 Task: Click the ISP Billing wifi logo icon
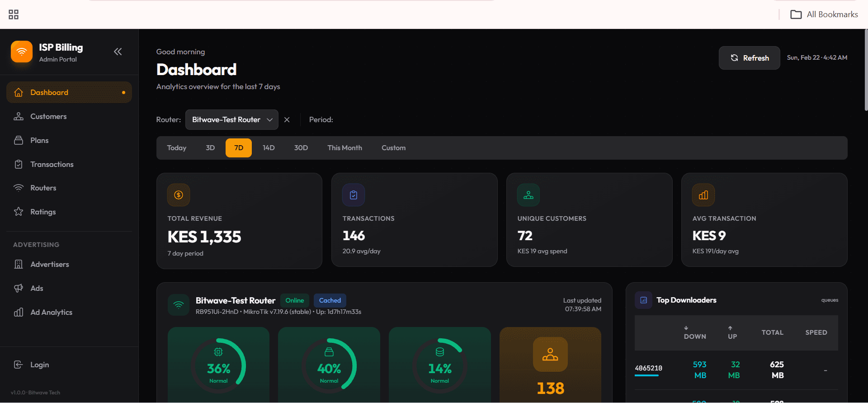pyautogui.click(x=22, y=52)
